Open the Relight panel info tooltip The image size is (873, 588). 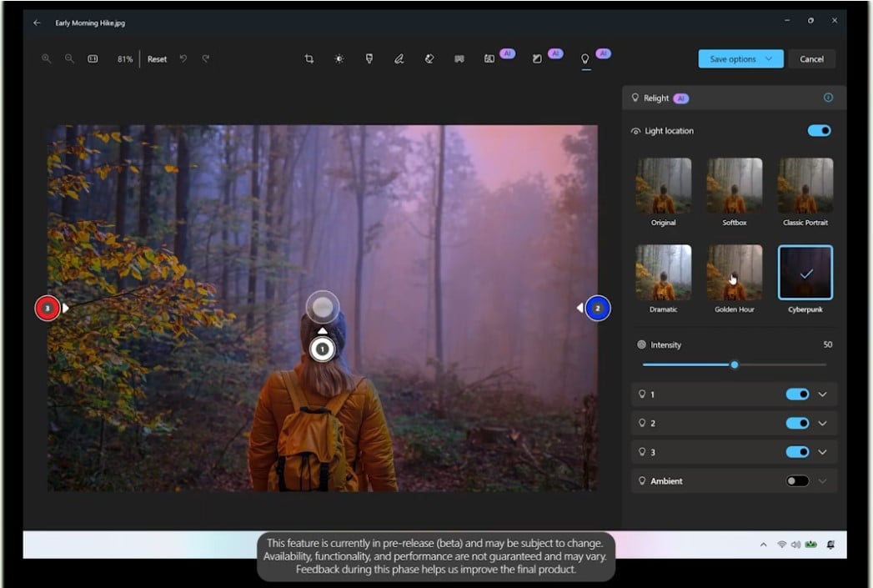(828, 98)
